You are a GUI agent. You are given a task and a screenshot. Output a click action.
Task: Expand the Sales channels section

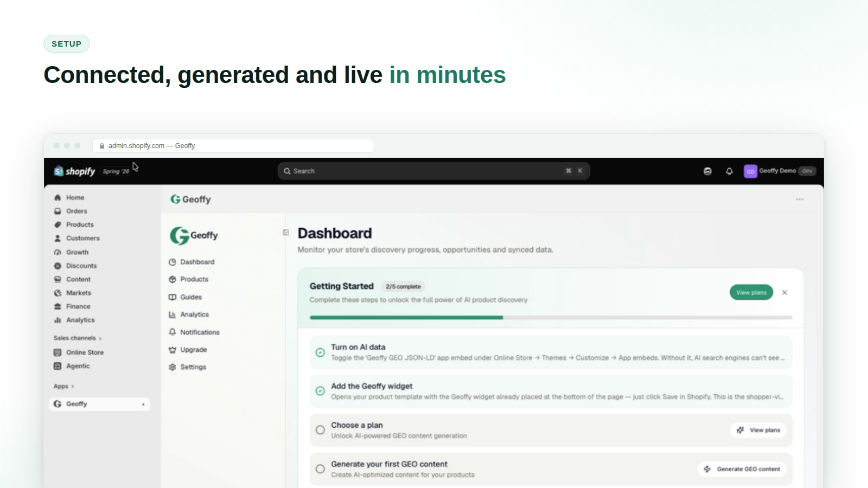coord(78,338)
